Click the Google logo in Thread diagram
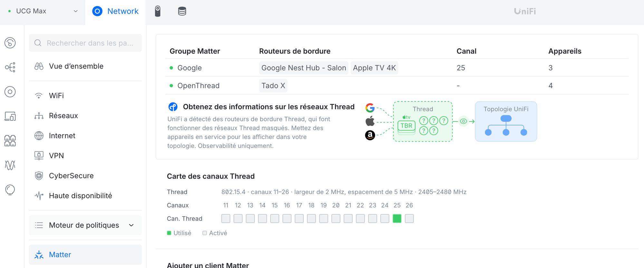This screenshot has height=268, width=644. click(370, 108)
